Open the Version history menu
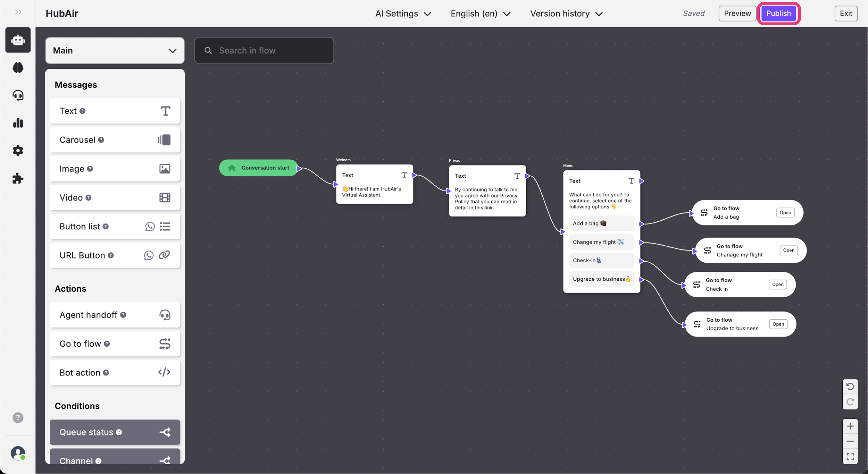 (566, 14)
